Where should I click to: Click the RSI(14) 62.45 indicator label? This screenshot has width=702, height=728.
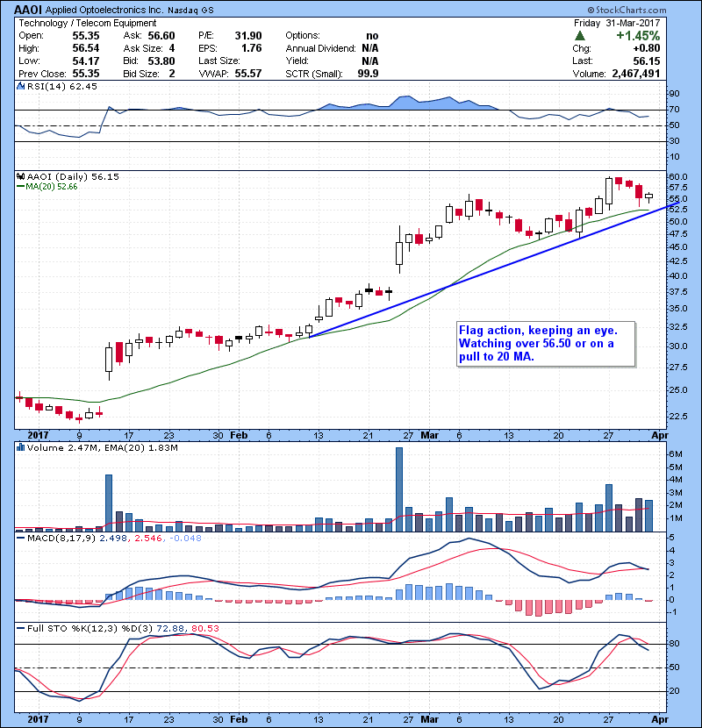coord(62,86)
